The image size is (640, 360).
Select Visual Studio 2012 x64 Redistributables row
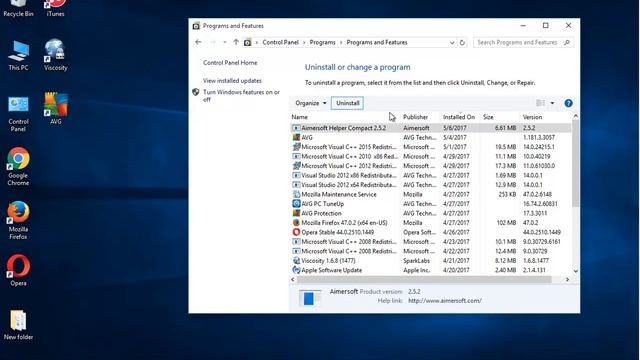coord(431,185)
